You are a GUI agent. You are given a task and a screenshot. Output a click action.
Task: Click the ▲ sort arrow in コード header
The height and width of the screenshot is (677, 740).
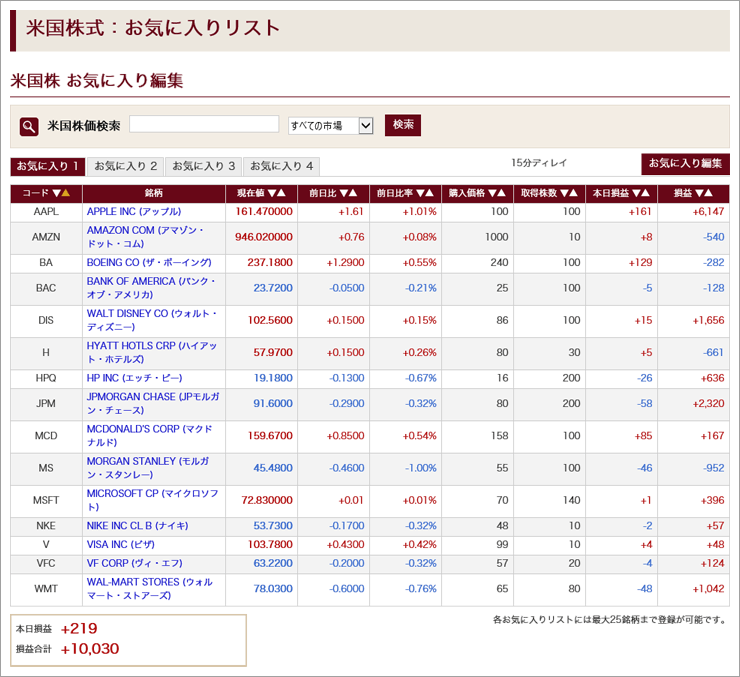click(x=66, y=193)
